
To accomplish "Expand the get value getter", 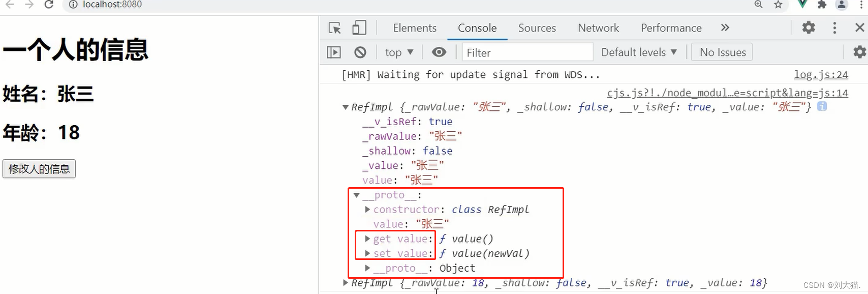I will click(367, 239).
